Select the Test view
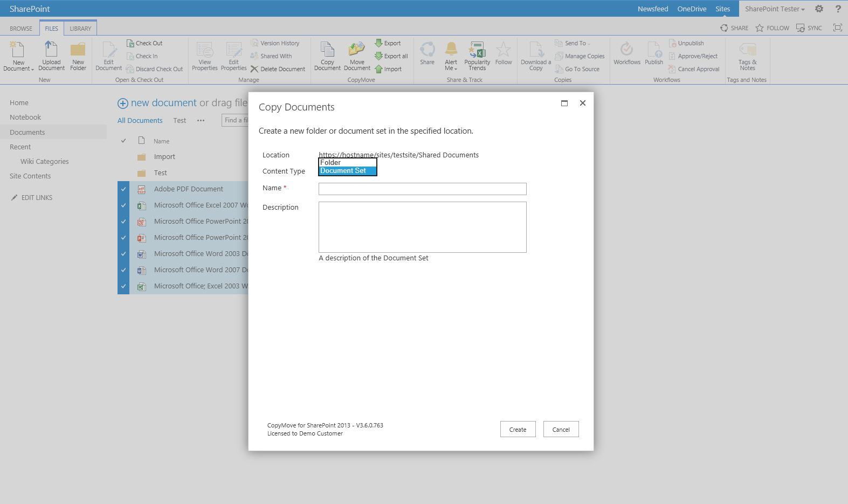This screenshot has height=504, width=848. [180, 121]
